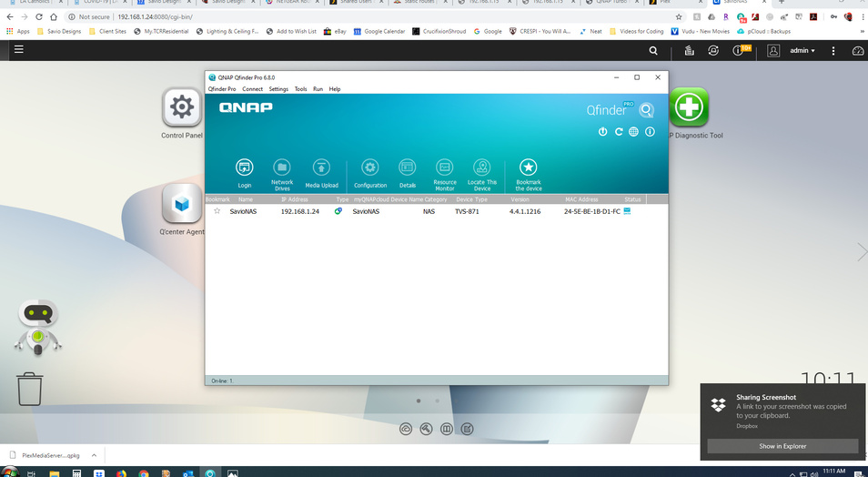Open QTS external devices icon
The height and width of the screenshot is (477, 868).
713,50
